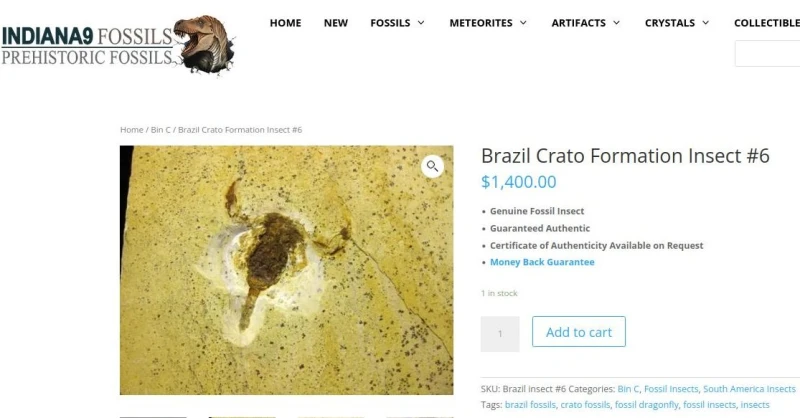800x418 pixels.
Task: Click the search box in header
Action: coord(767,54)
